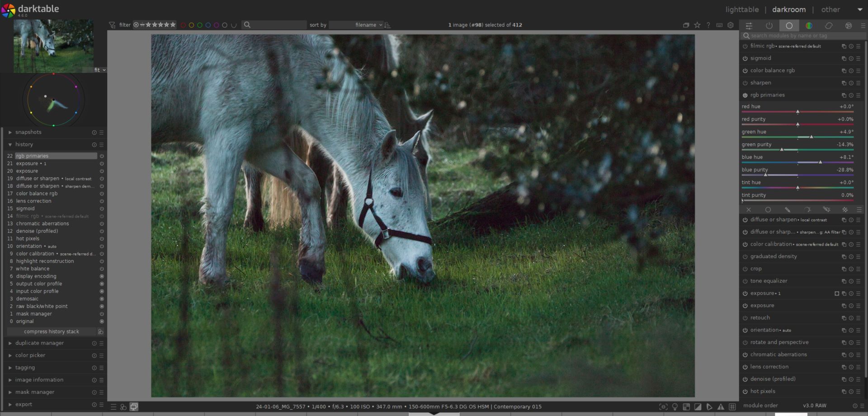Toggle color balance rgb module power

745,71
